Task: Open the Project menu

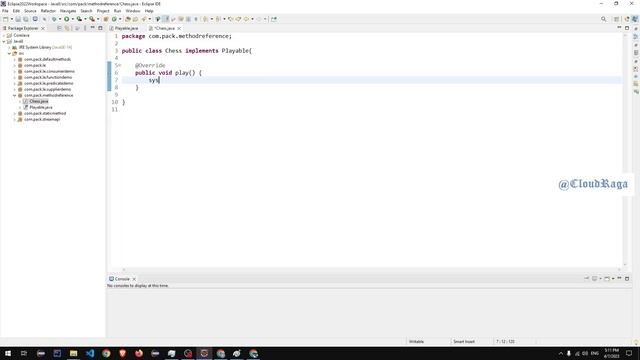Action: pyautogui.click(x=103, y=11)
